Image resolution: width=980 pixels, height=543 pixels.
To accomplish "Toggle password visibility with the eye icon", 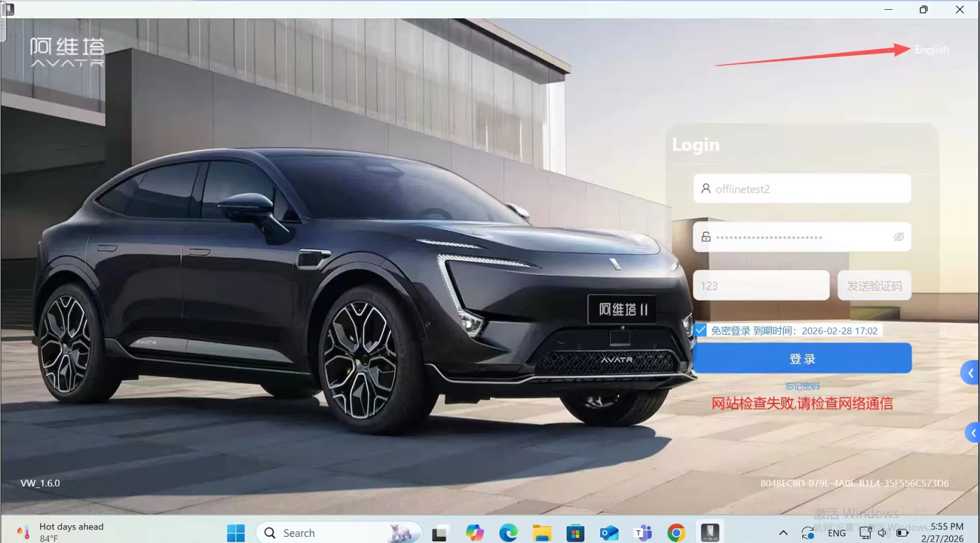I will click(899, 237).
